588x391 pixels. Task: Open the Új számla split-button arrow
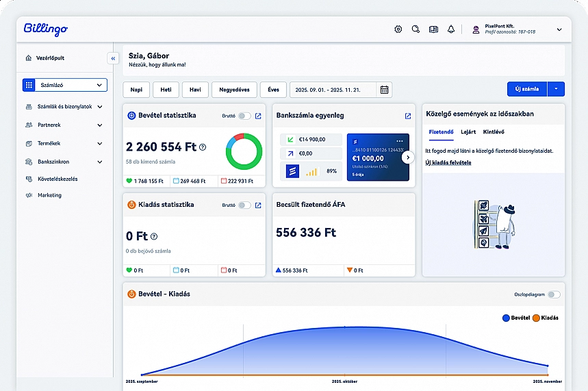tap(557, 89)
